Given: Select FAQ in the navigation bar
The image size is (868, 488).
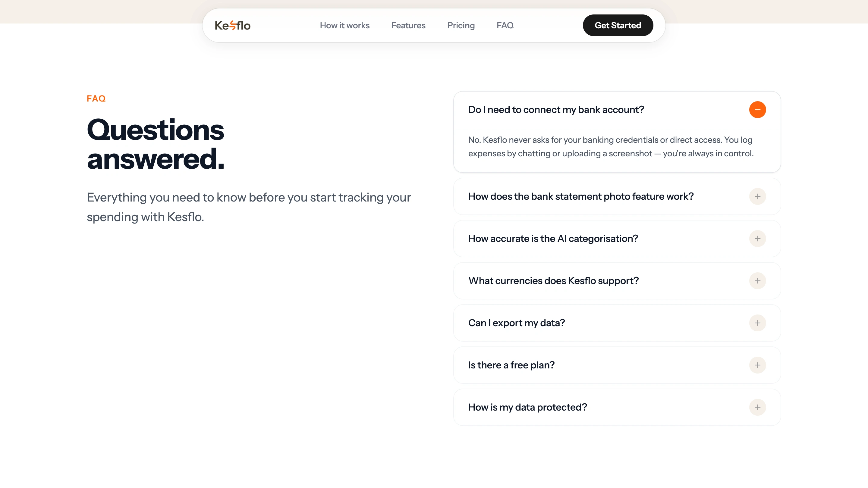Looking at the screenshot, I should click(505, 25).
